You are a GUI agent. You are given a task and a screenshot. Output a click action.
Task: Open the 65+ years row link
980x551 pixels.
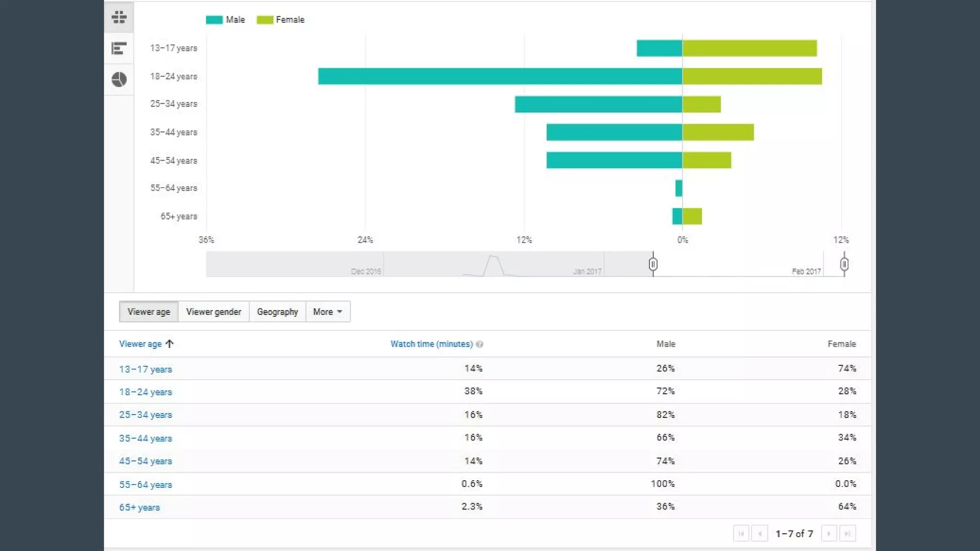pyautogui.click(x=139, y=507)
